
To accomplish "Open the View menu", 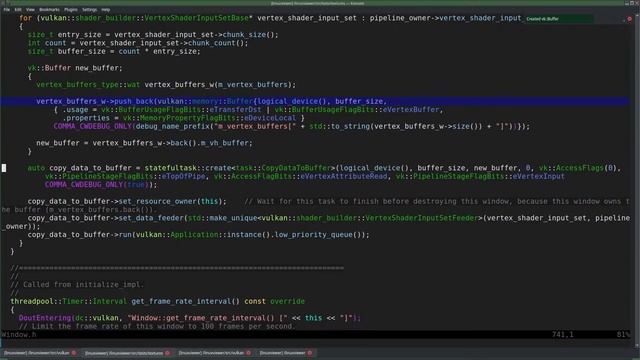I will (30, 9).
